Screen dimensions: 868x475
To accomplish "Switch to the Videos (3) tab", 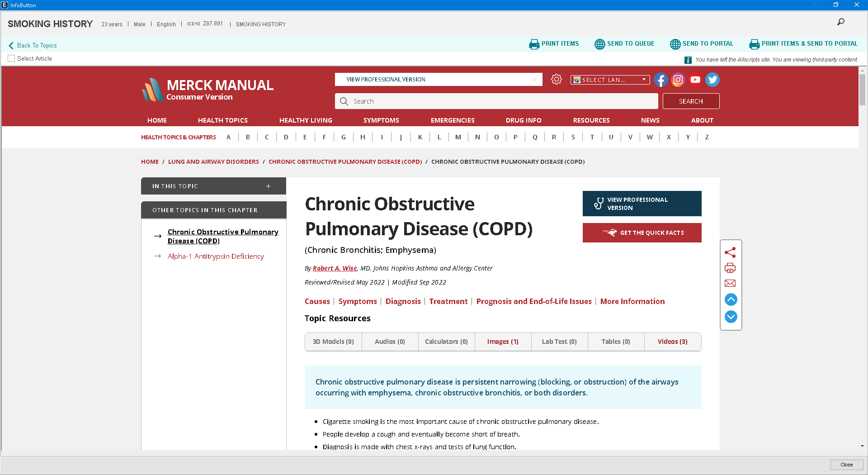I will tap(672, 342).
